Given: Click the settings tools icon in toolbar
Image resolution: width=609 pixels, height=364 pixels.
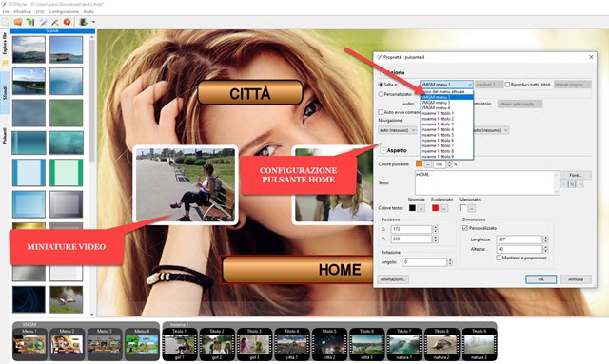Looking at the screenshot, I should point(55,22).
